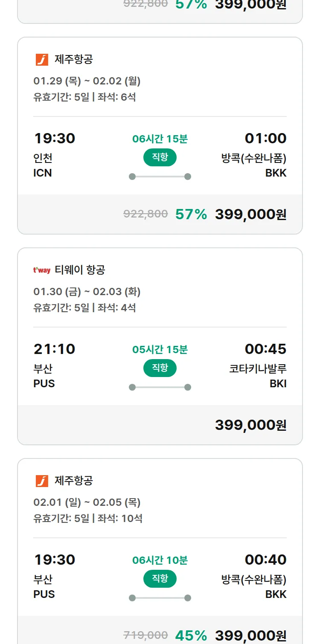Click the 직항 badge on the Kota Kinabalu flight

[160, 368]
